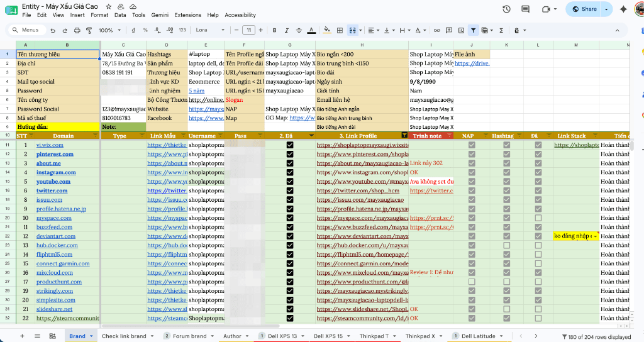Add a new sheet

[22, 336]
